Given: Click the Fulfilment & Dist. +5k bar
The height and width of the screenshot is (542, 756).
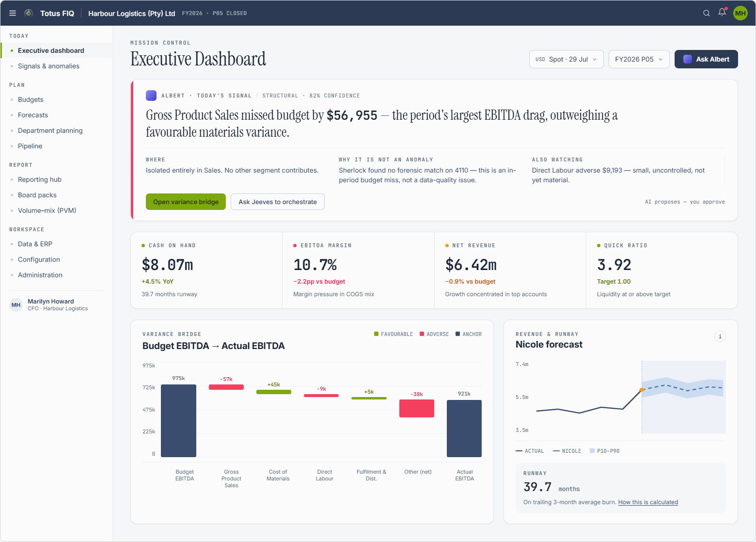Looking at the screenshot, I should 369,398.
